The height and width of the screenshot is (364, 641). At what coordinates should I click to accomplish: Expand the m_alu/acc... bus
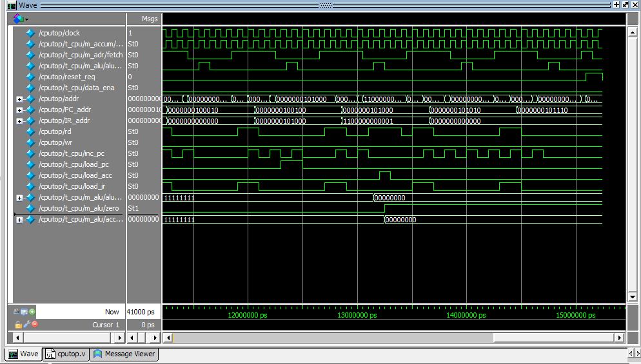19,220
